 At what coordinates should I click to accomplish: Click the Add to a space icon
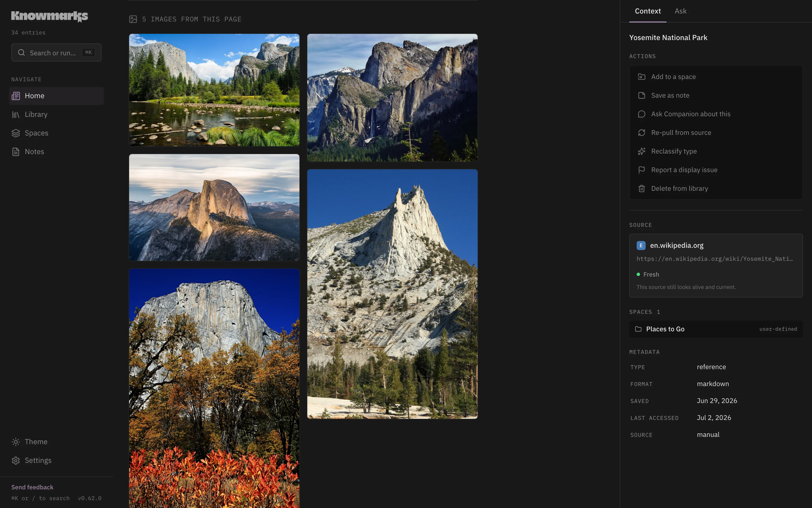(x=641, y=77)
